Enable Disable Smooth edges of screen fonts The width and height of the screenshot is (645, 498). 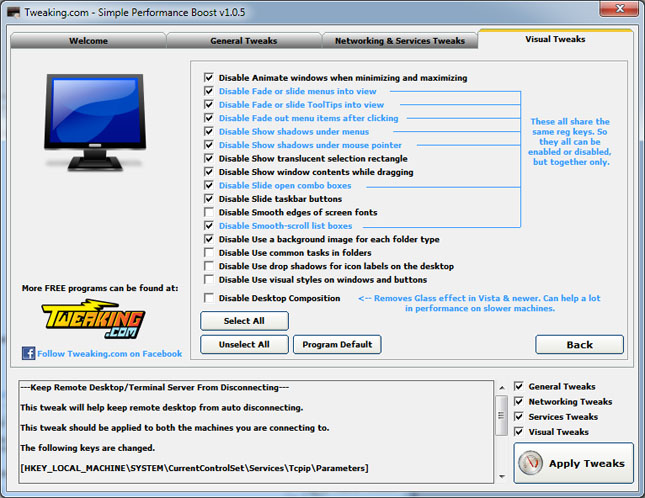[x=208, y=212]
